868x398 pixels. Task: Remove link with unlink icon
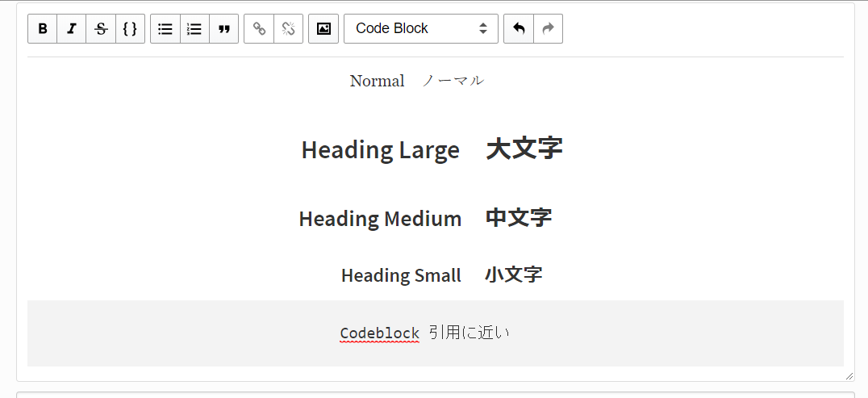pos(288,29)
